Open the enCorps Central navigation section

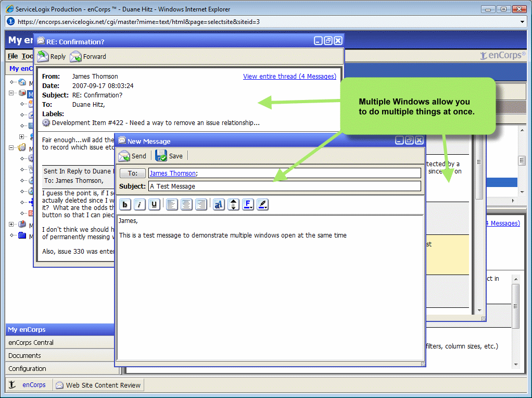(x=60, y=342)
